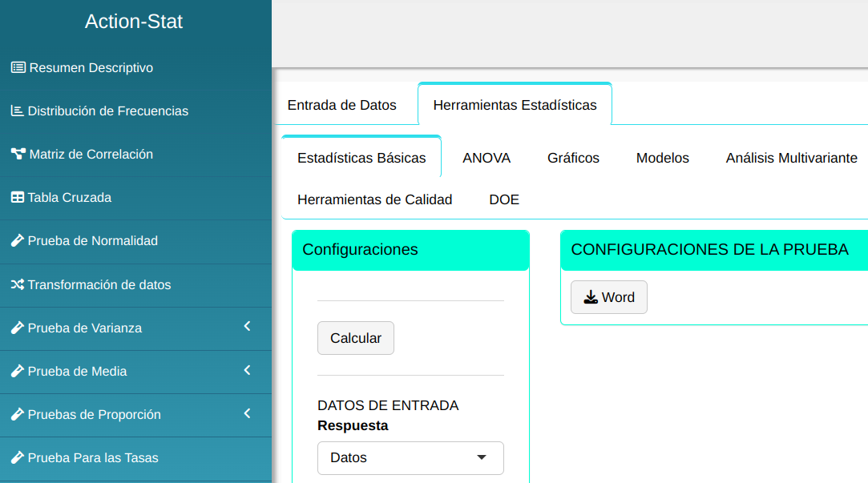868x483 pixels.
Task: Select the DOE tab
Action: pos(504,199)
